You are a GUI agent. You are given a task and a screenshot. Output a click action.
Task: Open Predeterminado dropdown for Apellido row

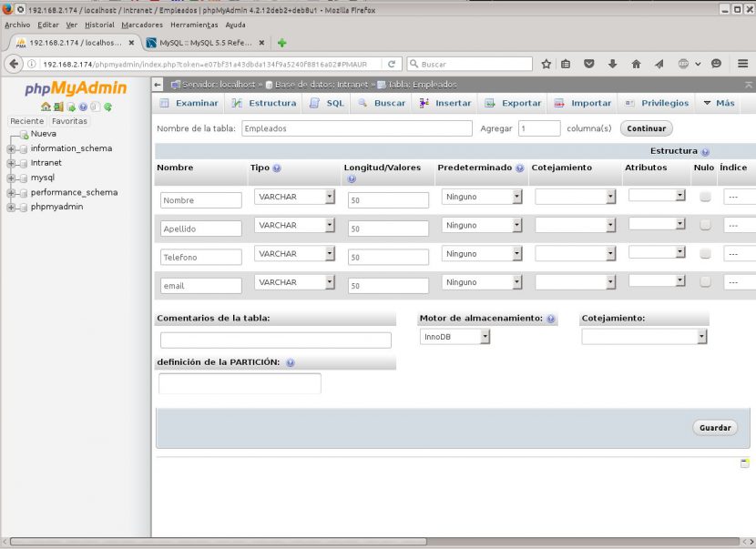pos(482,225)
